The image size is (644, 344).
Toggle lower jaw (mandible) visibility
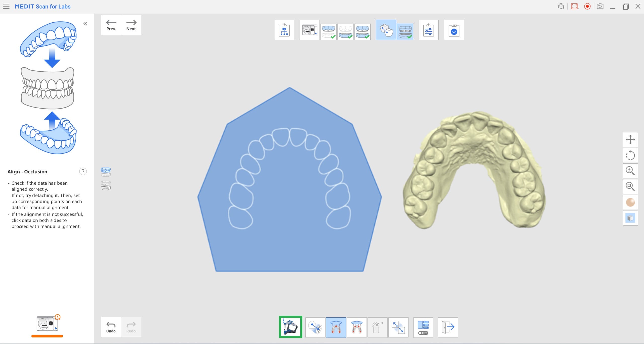(x=105, y=185)
